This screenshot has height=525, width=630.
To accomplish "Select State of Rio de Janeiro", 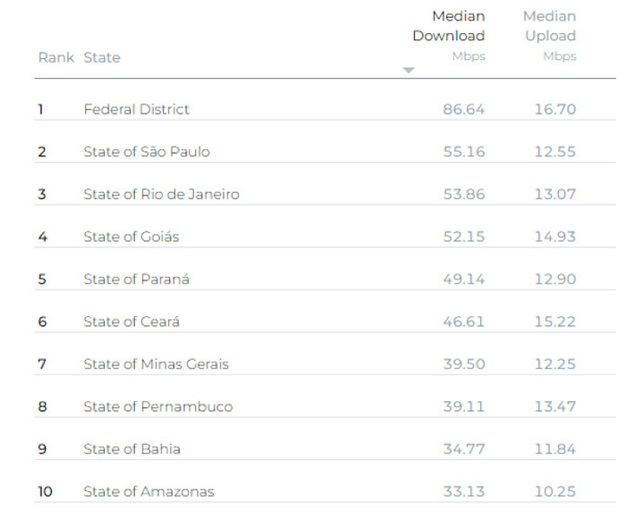I will click(x=161, y=194).
